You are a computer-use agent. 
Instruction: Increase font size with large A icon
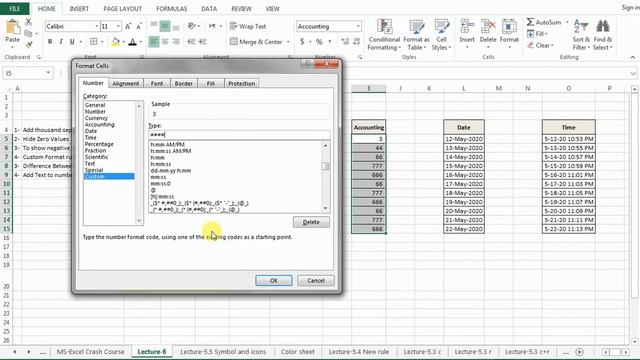[x=128, y=26]
